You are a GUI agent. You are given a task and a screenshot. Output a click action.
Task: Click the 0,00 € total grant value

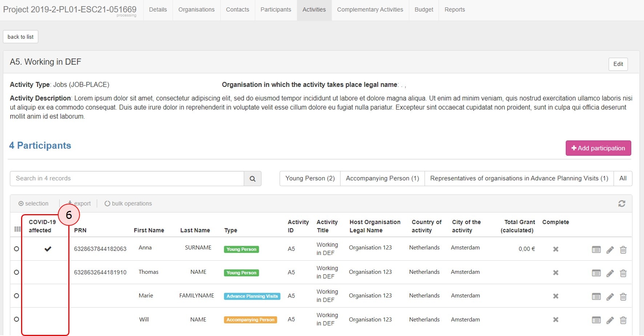tap(527, 249)
